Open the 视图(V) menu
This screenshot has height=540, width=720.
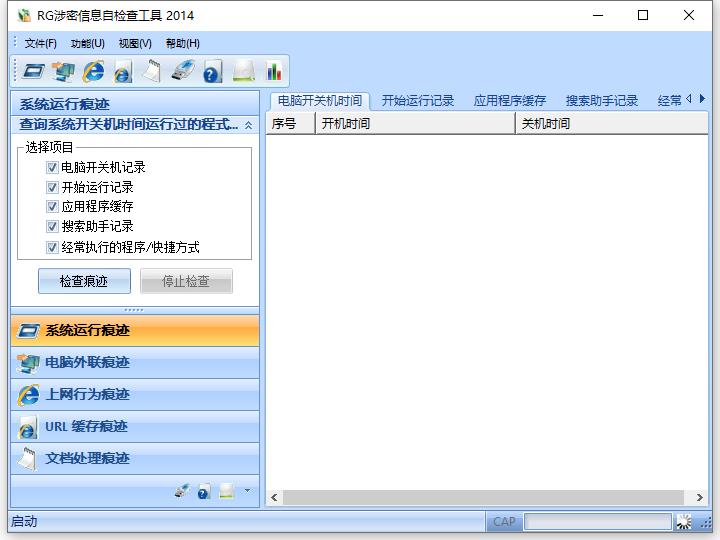pyautogui.click(x=135, y=44)
